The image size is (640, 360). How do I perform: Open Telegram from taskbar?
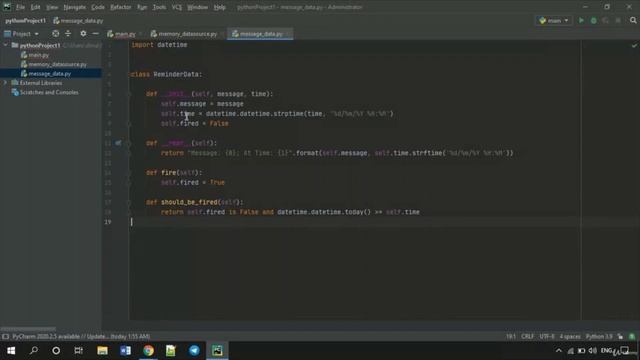pyautogui.click(x=194, y=351)
